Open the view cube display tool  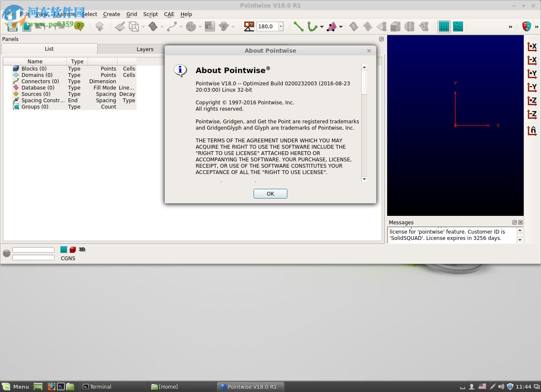[x=133, y=26]
